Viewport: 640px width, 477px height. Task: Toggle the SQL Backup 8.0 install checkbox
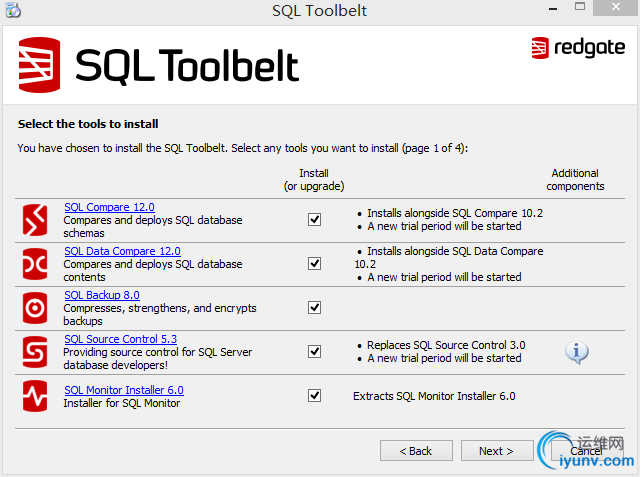point(314,307)
